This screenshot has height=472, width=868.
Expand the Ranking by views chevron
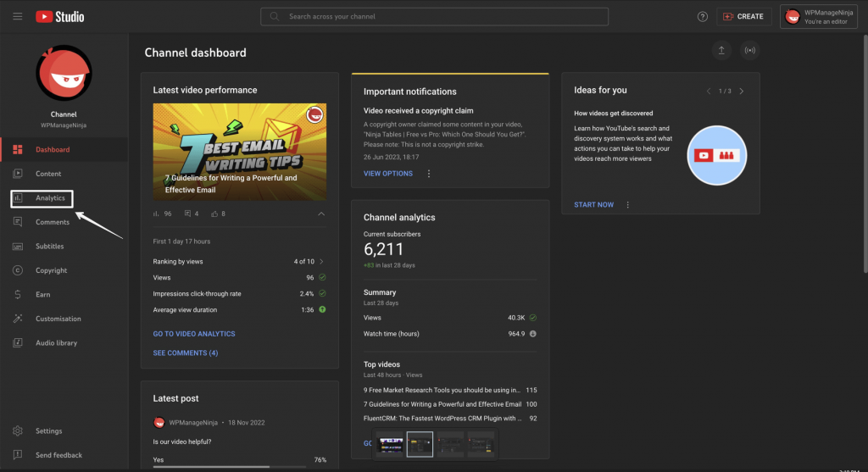click(x=321, y=261)
